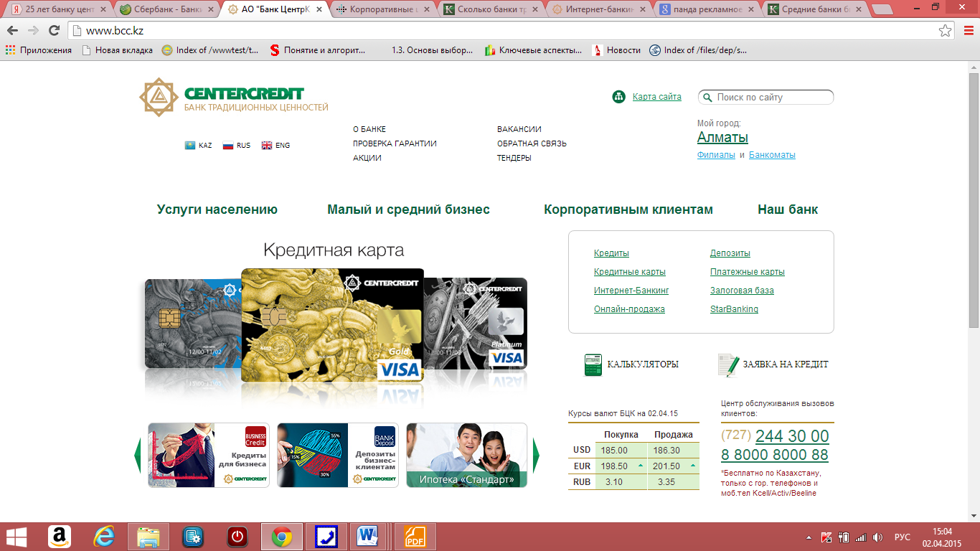
Task: Click in the site search field
Action: tap(766, 97)
